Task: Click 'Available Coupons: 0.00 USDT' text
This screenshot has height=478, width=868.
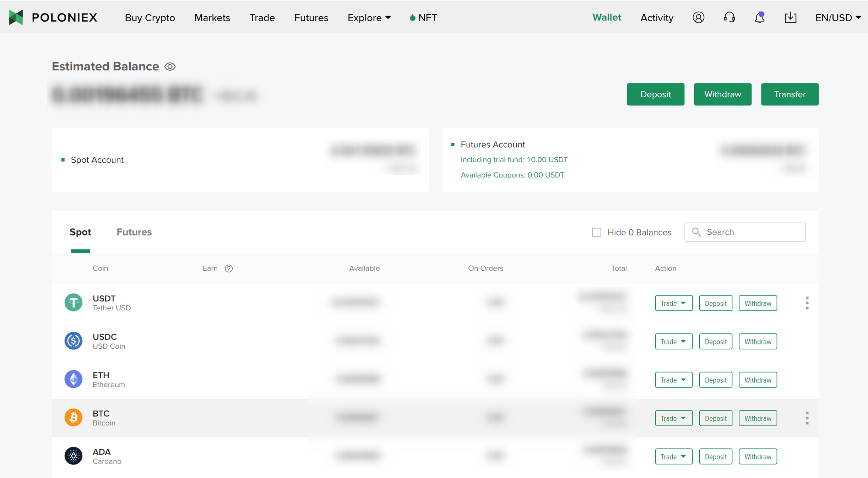Action: point(512,175)
